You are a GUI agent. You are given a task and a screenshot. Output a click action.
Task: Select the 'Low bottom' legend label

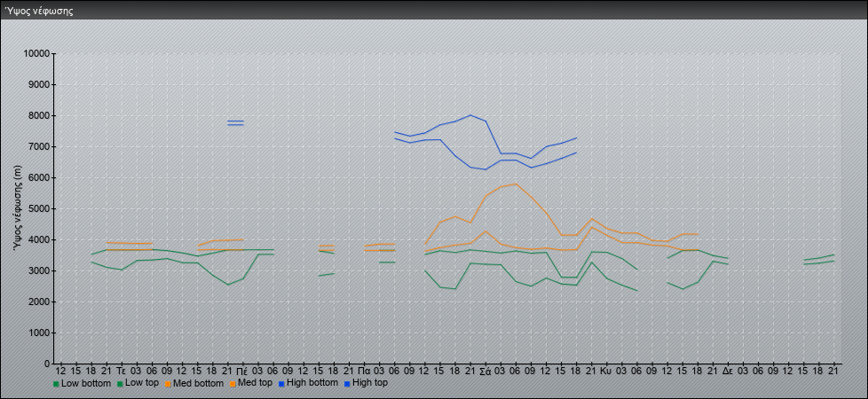(x=84, y=383)
